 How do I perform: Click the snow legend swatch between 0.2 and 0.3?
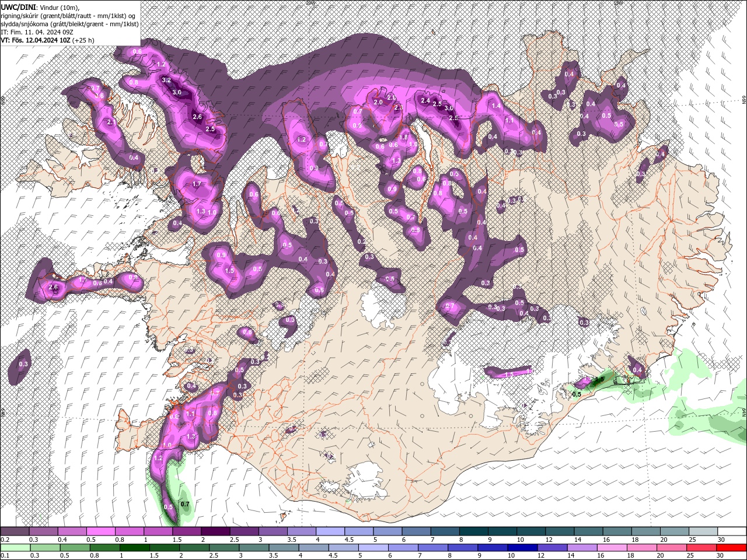click(15, 531)
